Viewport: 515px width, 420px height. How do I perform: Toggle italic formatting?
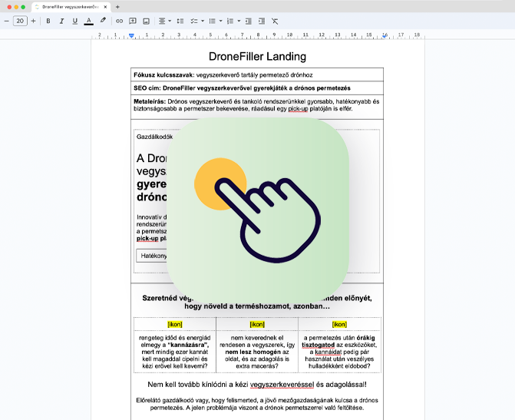click(x=61, y=21)
